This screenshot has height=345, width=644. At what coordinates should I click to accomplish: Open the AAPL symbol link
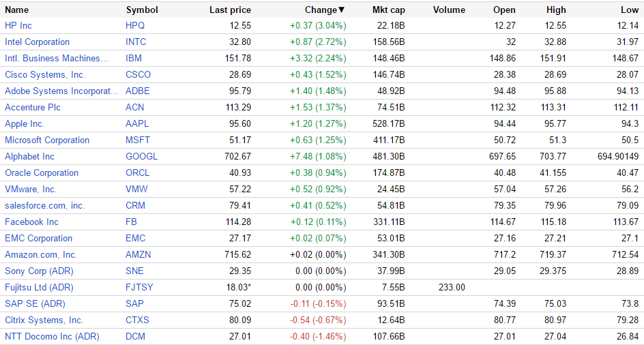pos(137,124)
